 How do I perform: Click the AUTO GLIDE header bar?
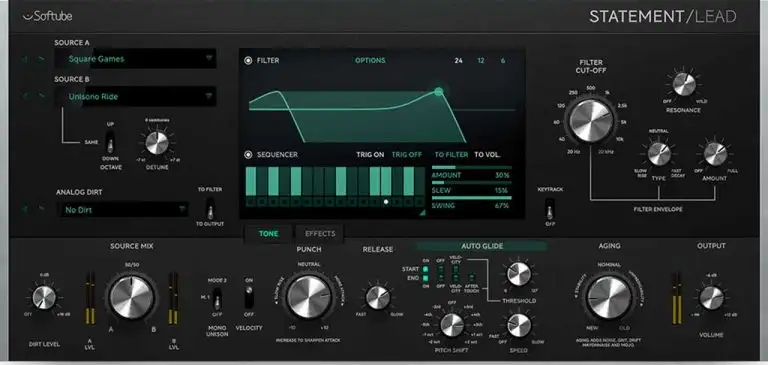[x=482, y=246]
